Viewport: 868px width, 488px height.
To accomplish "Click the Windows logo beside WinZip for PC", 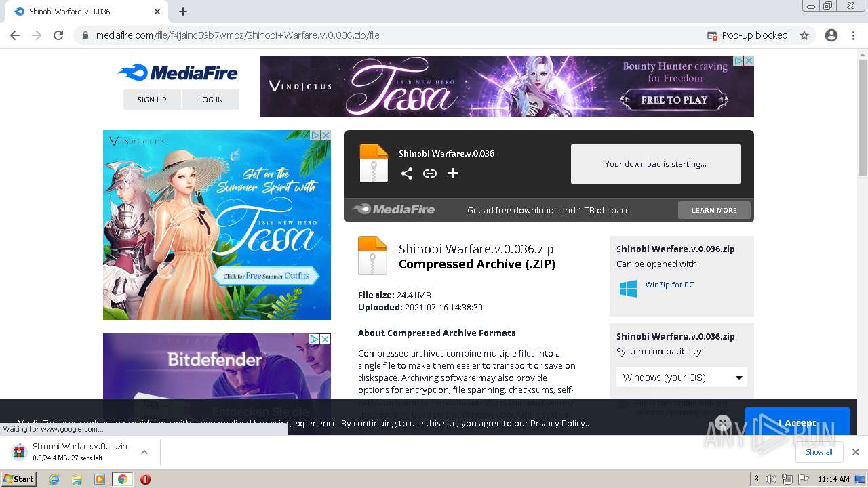I will (628, 289).
